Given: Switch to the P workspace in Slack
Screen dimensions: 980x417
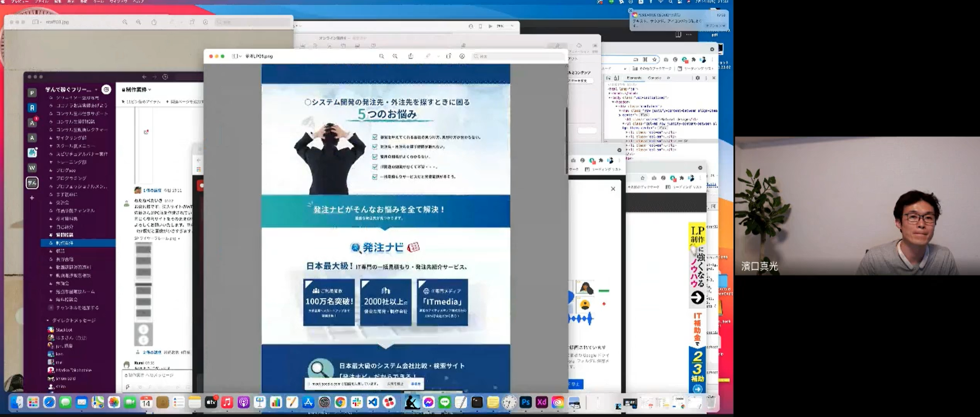Looking at the screenshot, I should point(32,93).
